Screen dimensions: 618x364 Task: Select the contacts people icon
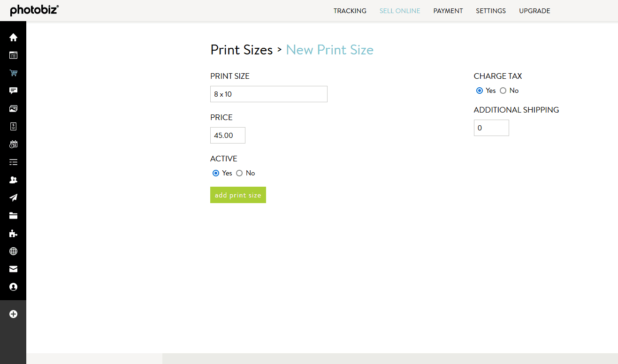[13, 180]
